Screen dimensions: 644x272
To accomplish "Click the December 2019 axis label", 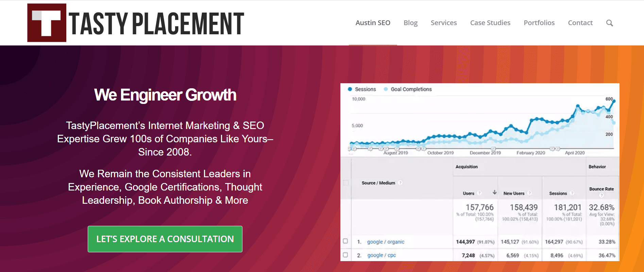I will tap(485, 153).
